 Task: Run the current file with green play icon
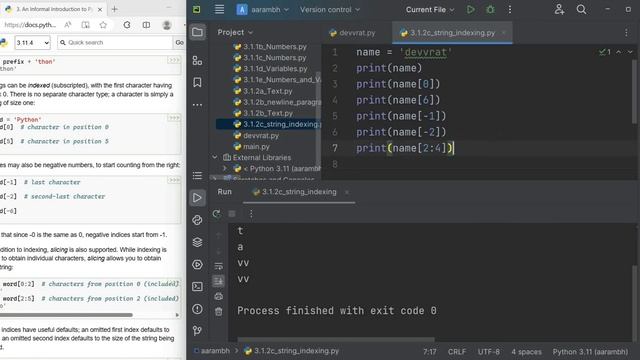pos(471,9)
